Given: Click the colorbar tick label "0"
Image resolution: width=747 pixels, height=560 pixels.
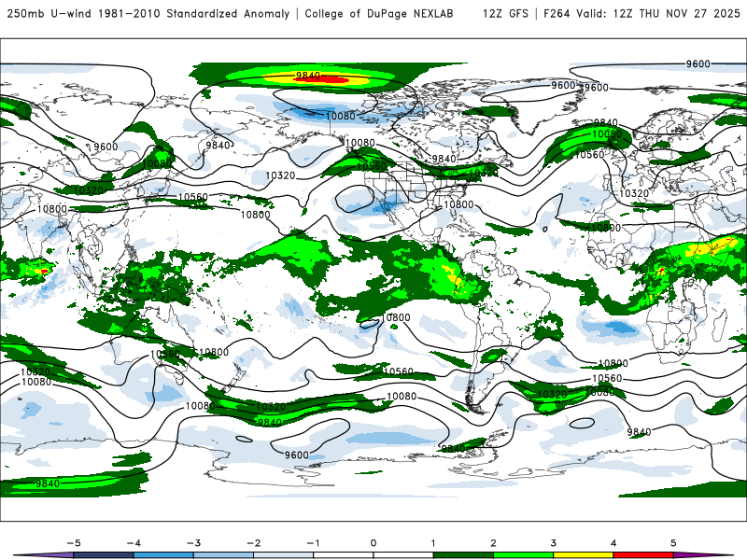Looking at the screenshot, I should pos(373,543).
